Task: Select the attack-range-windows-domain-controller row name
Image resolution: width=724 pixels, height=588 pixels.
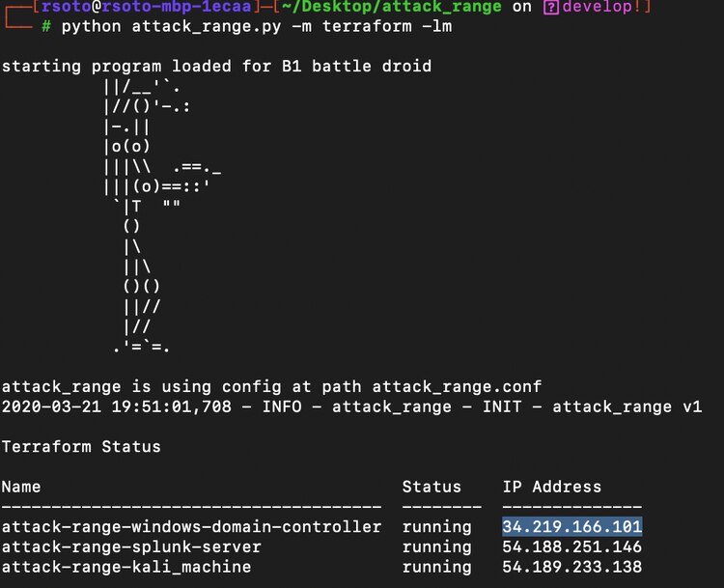Action: tap(191, 526)
